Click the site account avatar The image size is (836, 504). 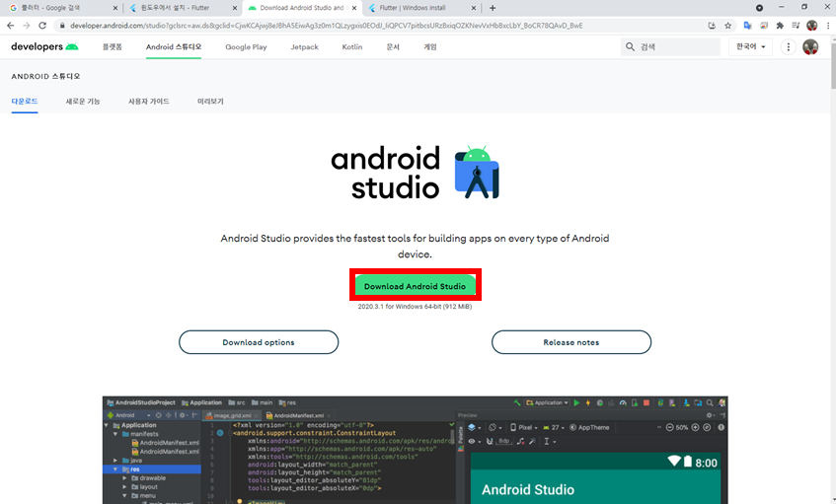click(x=810, y=47)
